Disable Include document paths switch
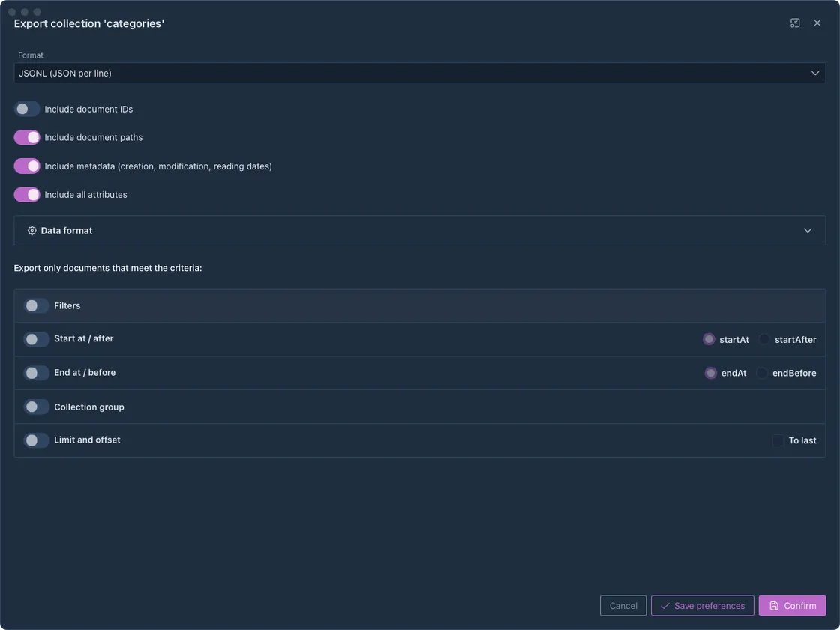 (x=27, y=138)
